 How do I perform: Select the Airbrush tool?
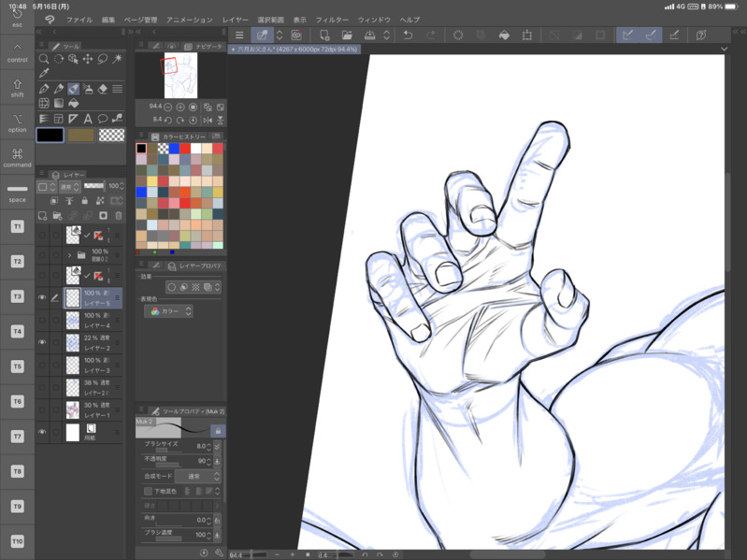point(88,89)
